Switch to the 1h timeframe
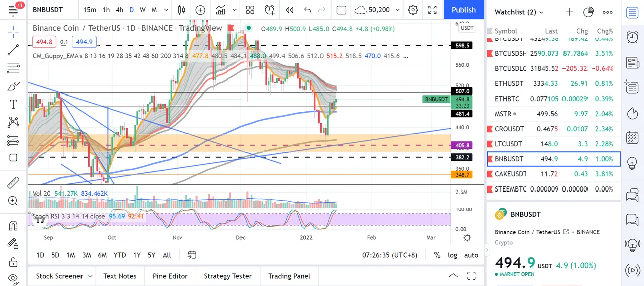This screenshot has height=286, width=644. click(x=106, y=10)
